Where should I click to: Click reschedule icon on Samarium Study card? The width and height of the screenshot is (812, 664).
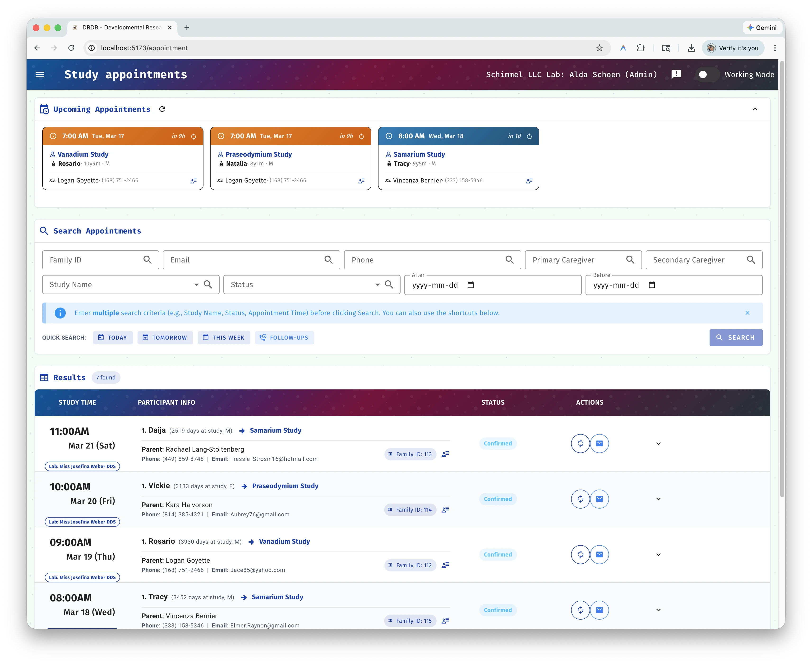coord(529,136)
